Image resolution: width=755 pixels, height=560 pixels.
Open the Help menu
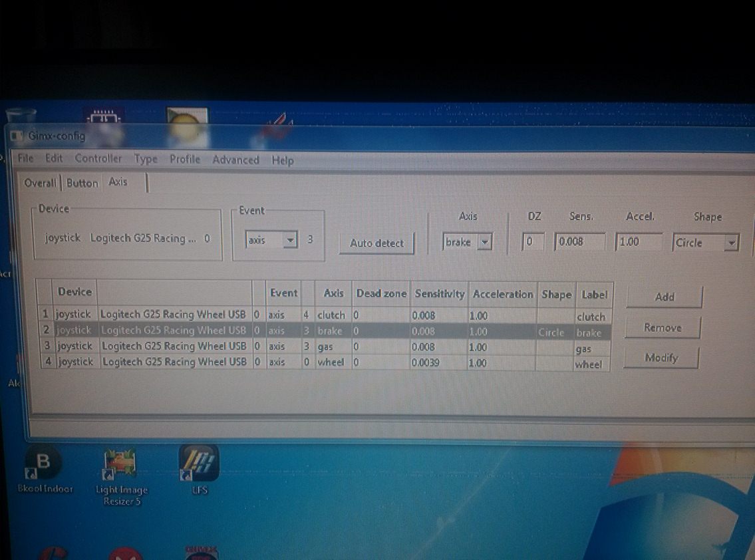click(x=283, y=160)
